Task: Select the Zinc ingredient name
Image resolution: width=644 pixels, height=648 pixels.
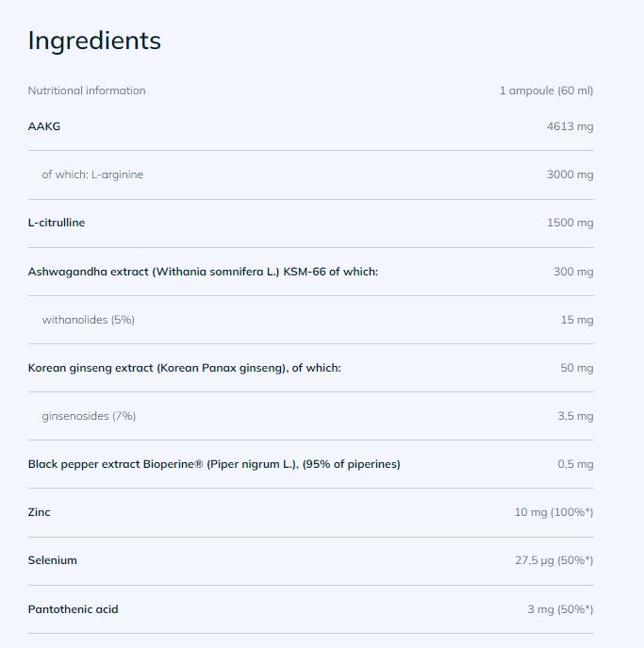Action: pyautogui.click(x=40, y=512)
